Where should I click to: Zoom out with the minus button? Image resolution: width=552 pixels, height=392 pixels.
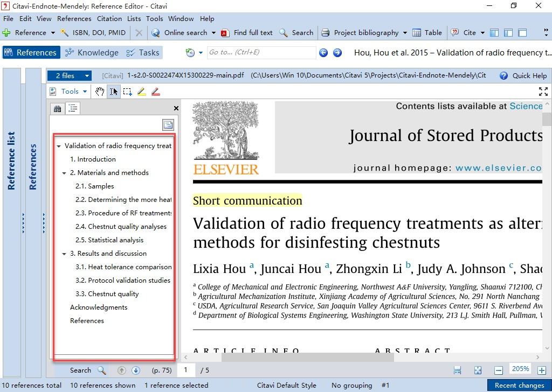click(499, 370)
